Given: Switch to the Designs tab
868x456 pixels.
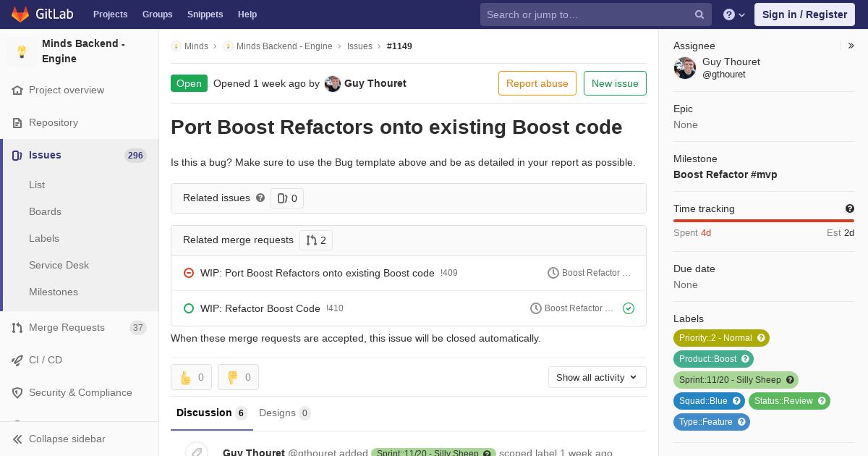Looking at the screenshot, I should (285, 413).
